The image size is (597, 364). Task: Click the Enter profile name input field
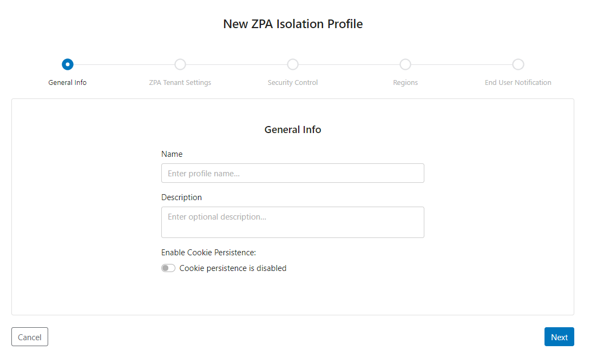tap(292, 173)
